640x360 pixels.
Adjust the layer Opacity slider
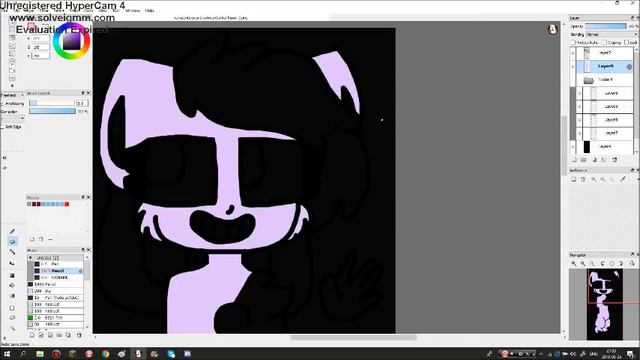pyautogui.click(x=606, y=26)
